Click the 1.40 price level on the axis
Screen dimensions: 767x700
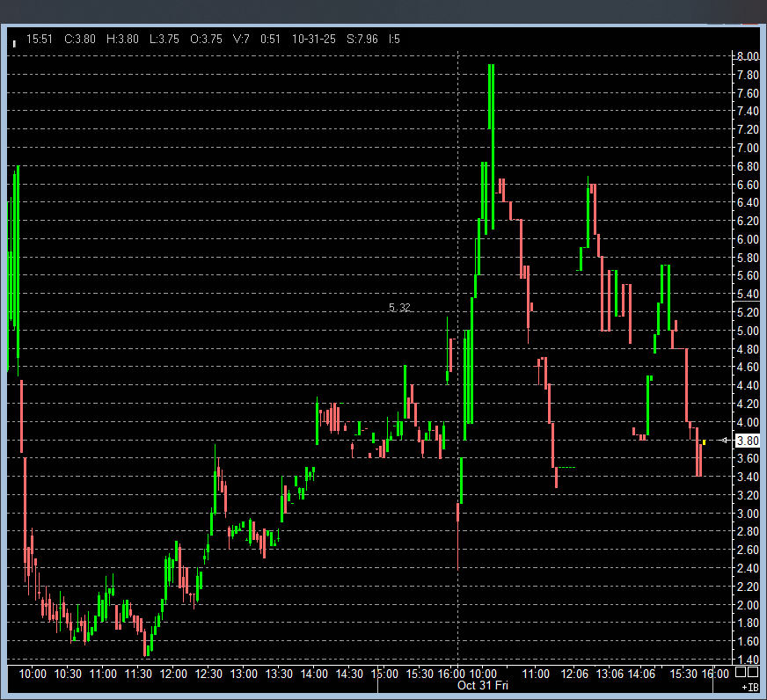click(747, 660)
